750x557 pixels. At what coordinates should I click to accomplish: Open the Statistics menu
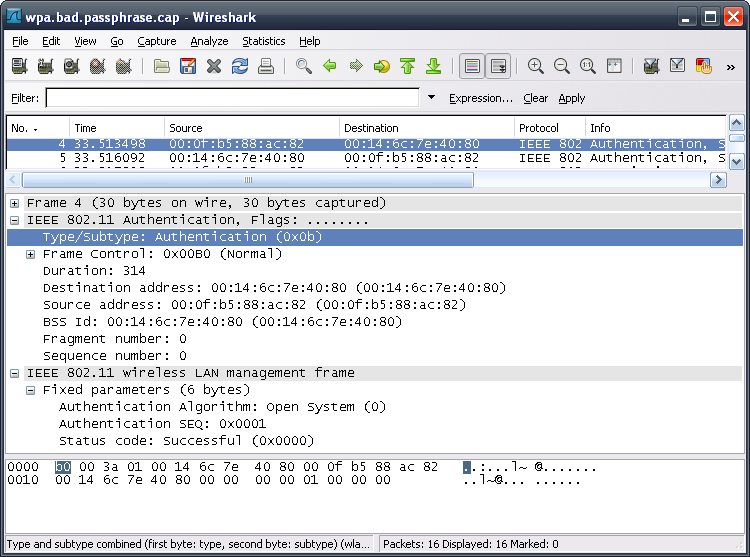[x=263, y=41]
